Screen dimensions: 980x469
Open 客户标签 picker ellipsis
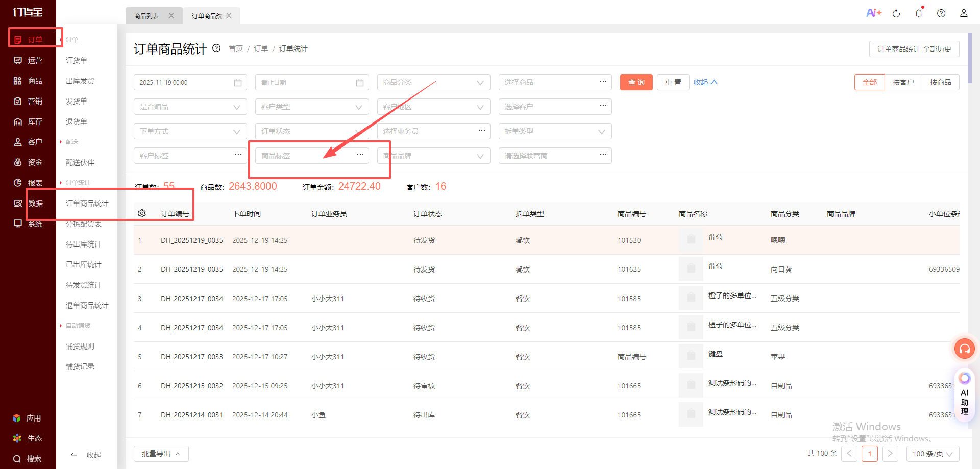click(238, 155)
